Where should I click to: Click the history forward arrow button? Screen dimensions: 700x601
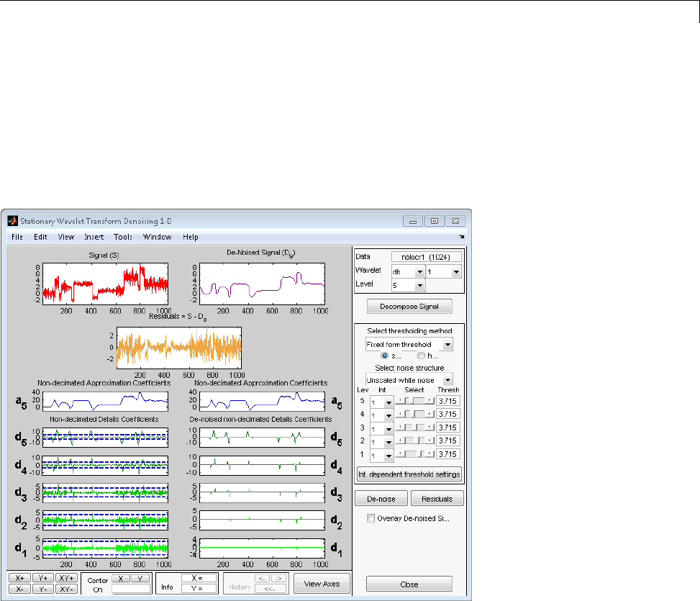pyautogui.click(x=279, y=578)
